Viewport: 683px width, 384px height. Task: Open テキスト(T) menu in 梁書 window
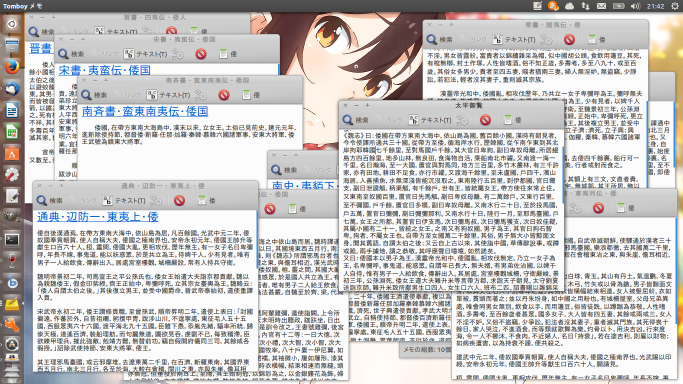pos(514,40)
